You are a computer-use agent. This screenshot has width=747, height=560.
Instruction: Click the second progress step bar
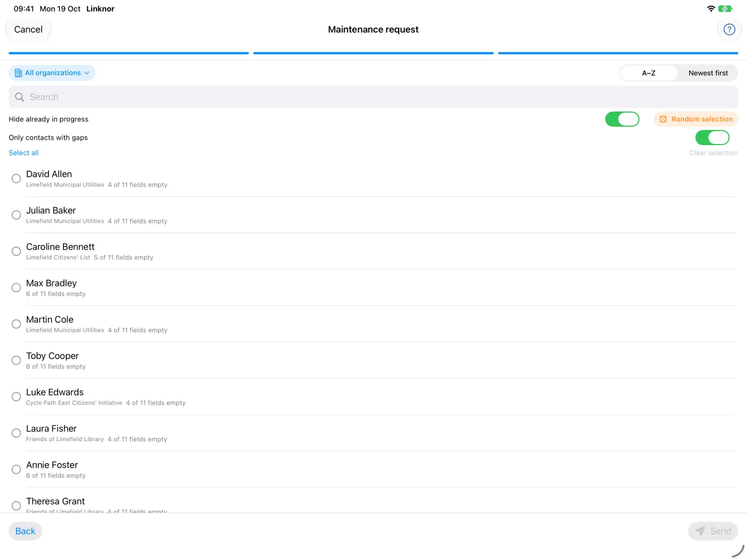[x=373, y=53]
